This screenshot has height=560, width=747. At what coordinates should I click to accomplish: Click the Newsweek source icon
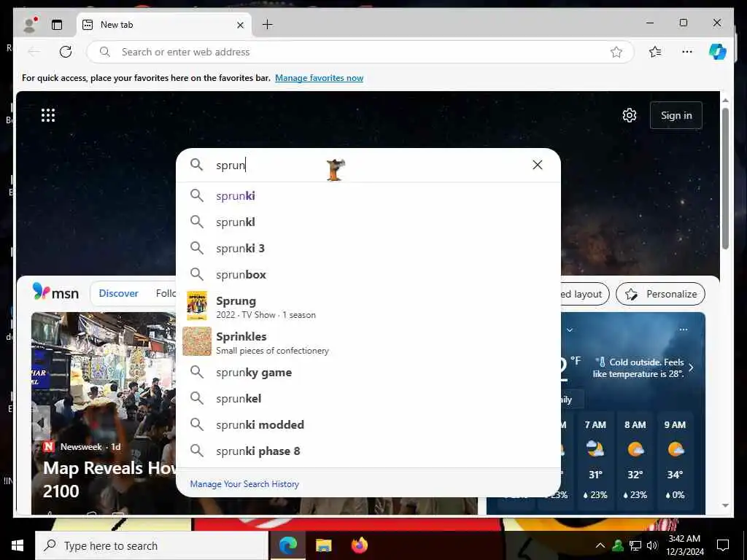[49, 447]
